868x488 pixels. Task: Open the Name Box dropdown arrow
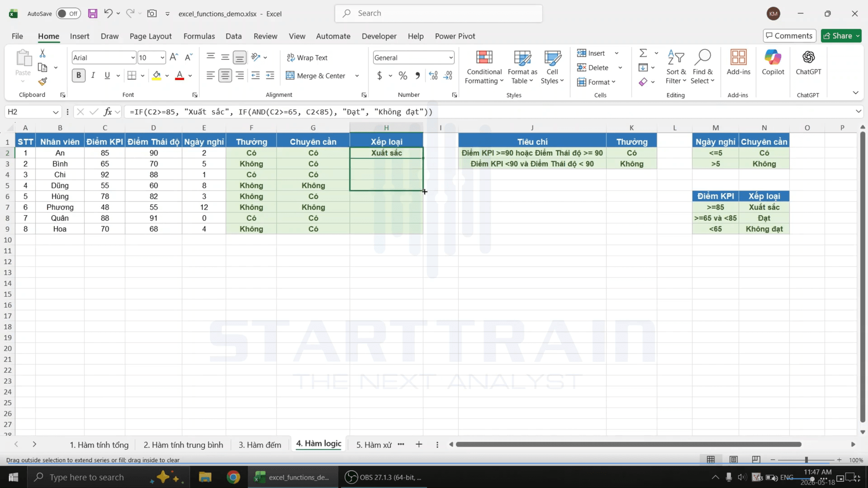[55, 112]
